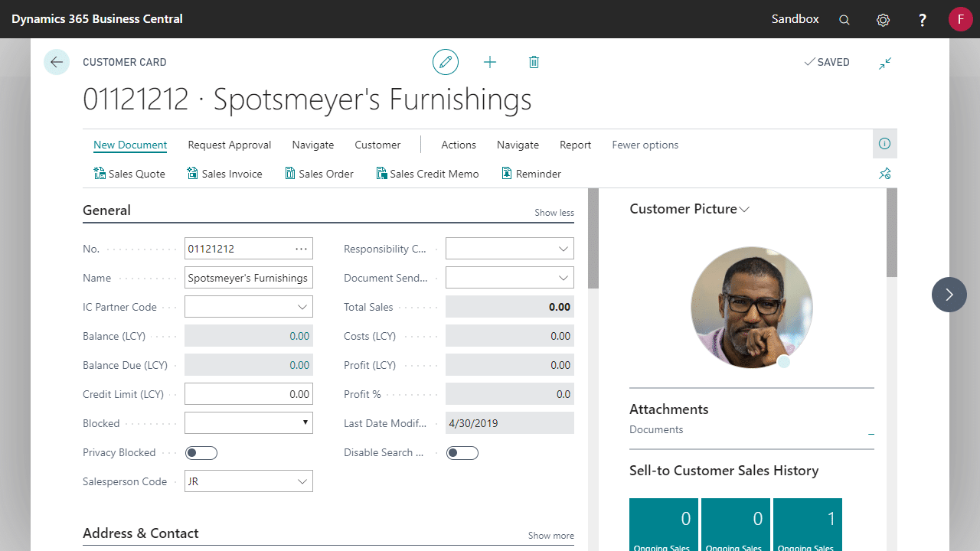Click Show more in Address & Contact
The image size is (980, 551).
click(x=550, y=536)
